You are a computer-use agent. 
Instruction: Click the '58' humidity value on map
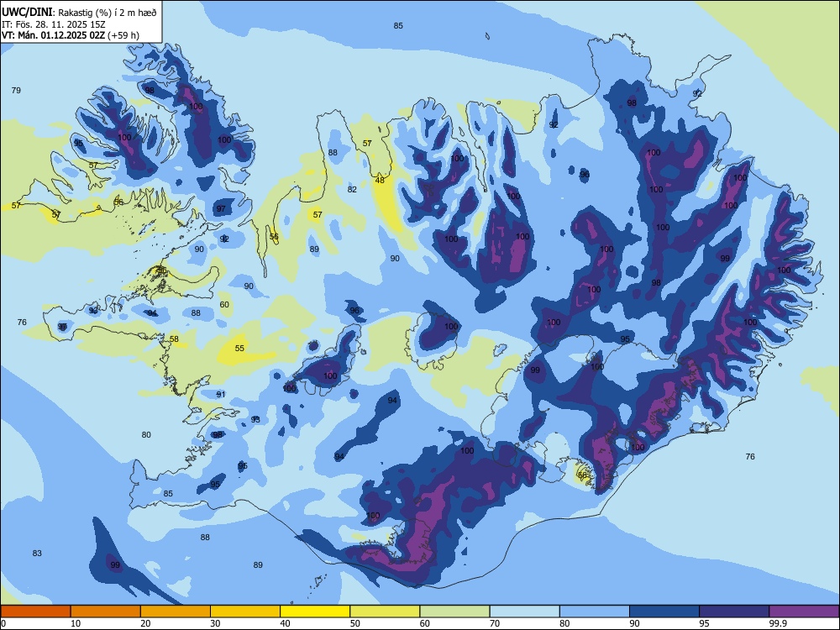(x=174, y=339)
